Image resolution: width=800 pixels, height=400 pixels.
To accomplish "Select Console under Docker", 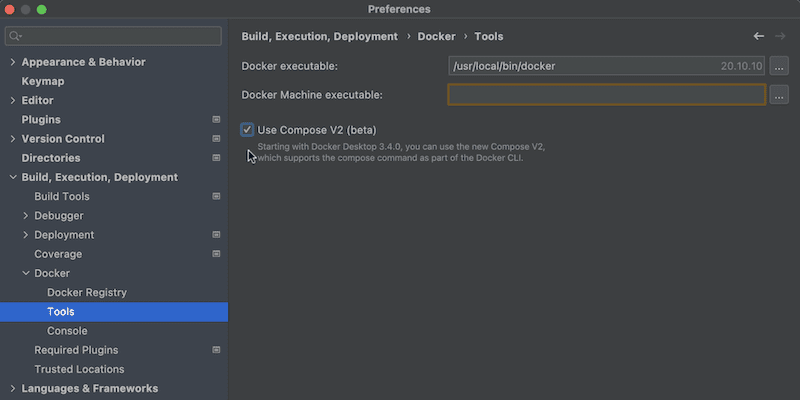I will point(67,331).
